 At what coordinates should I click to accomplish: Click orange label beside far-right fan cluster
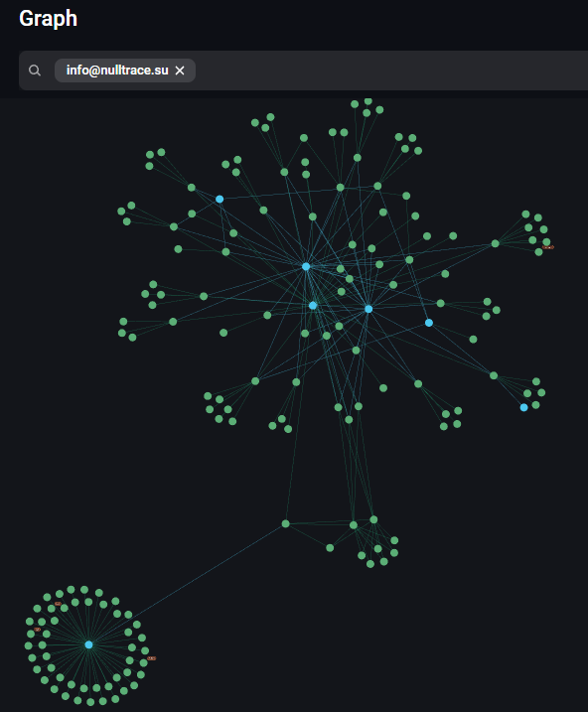[548, 247]
